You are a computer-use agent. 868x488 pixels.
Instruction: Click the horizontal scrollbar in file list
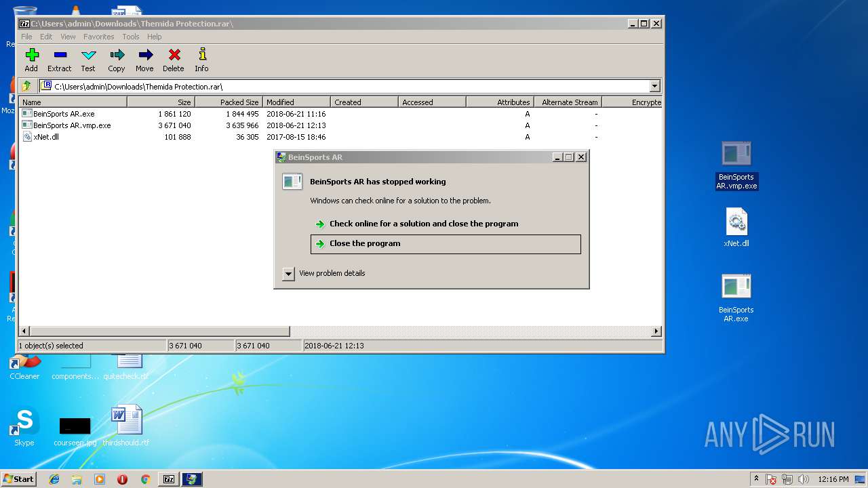[160, 331]
